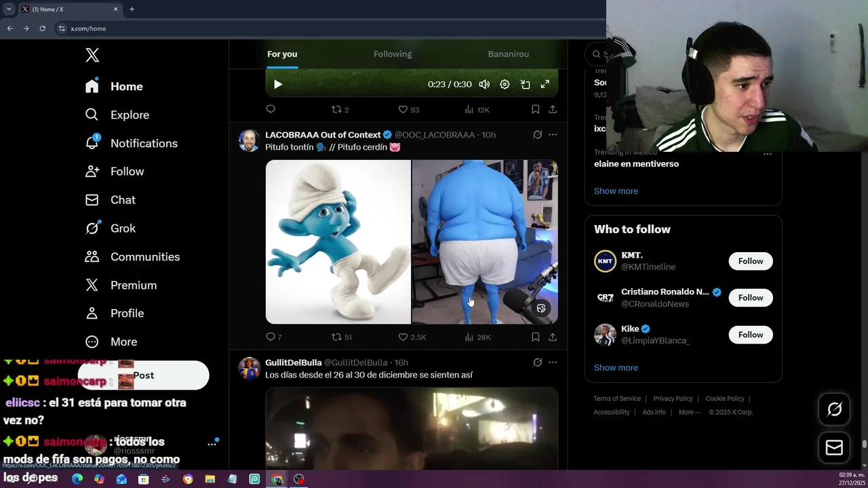This screenshot has width=868, height=488.
Task: Switch to the Bananirou tab
Action: point(509,54)
